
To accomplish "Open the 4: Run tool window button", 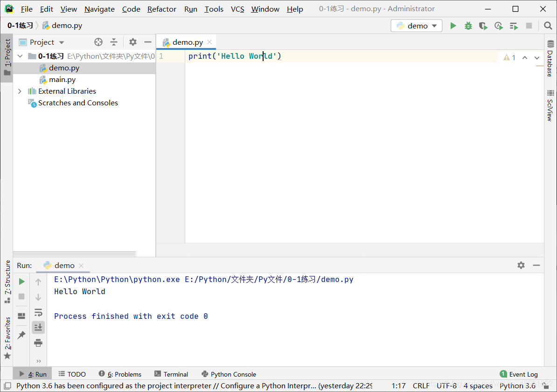I will [x=33, y=374].
